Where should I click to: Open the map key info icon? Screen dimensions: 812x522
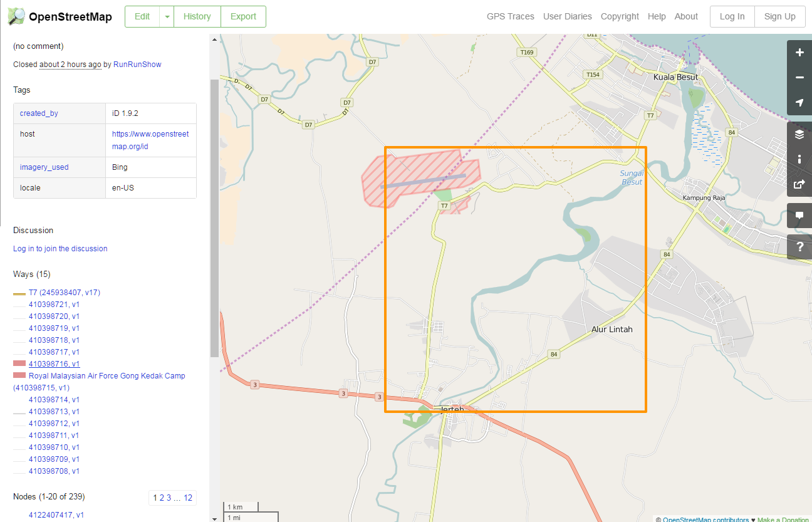click(799, 159)
